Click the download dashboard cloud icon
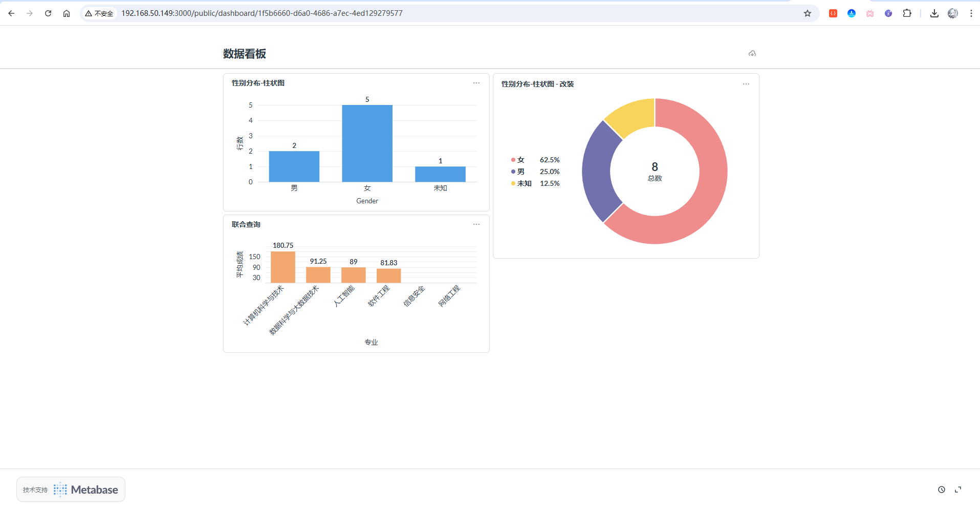Viewport: 980px width, 509px height. tap(752, 53)
